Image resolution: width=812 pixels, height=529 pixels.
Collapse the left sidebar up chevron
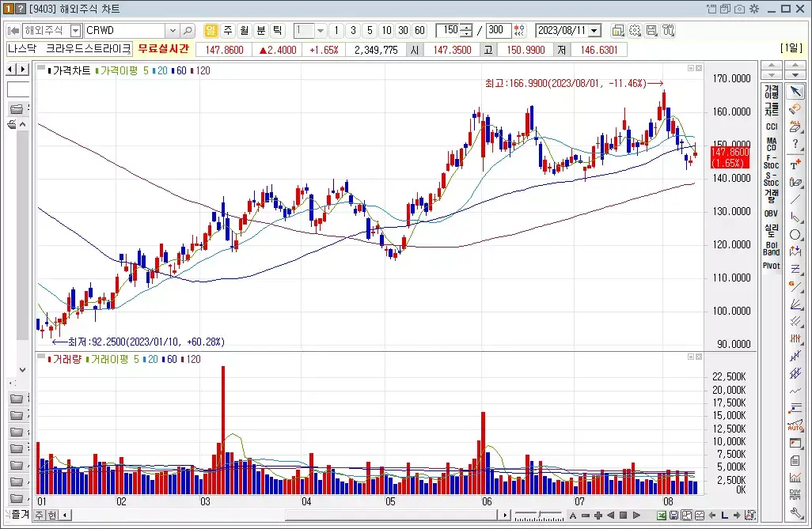point(22,124)
